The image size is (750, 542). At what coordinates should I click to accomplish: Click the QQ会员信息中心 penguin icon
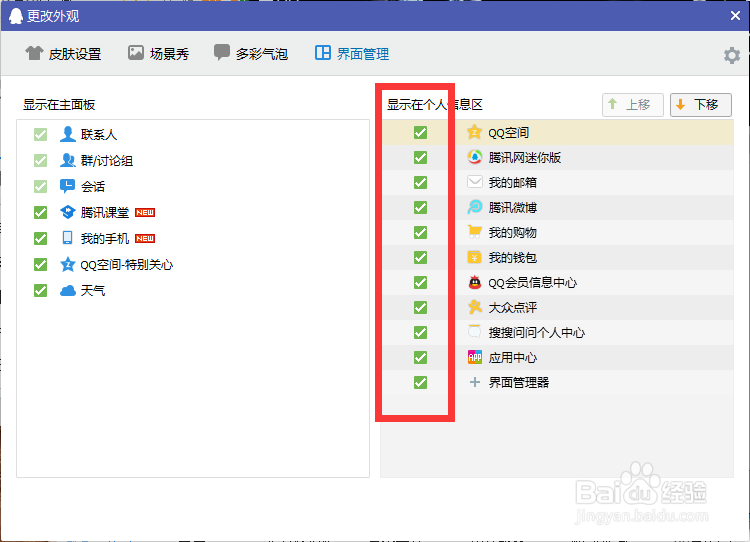474,282
